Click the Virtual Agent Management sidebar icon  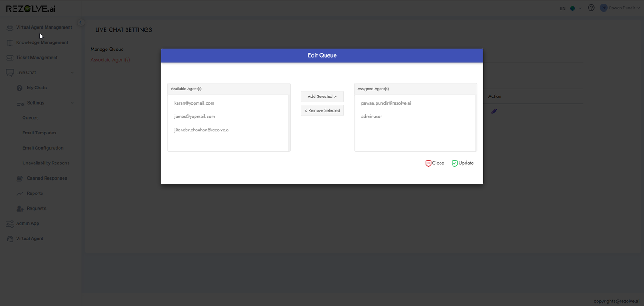pyautogui.click(x=10, y=28)
